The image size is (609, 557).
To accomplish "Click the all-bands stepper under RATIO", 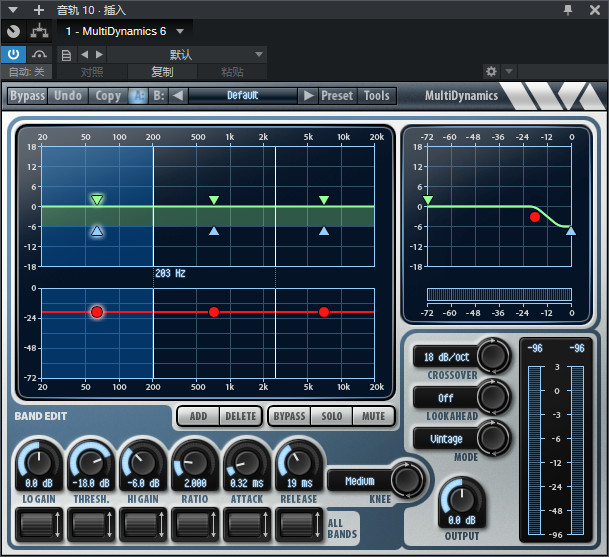I will point(195,524).
